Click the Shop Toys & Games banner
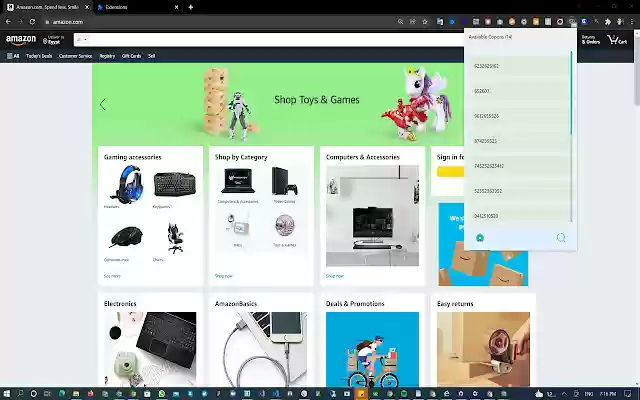640x400 pixels. coord(317,100)
